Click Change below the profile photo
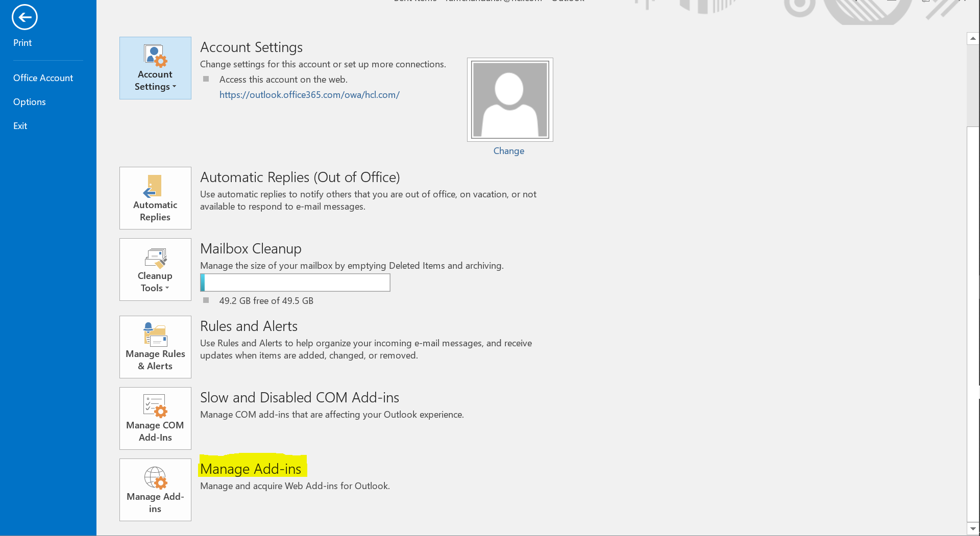980x536 pixels. click(x=508, y=150)
